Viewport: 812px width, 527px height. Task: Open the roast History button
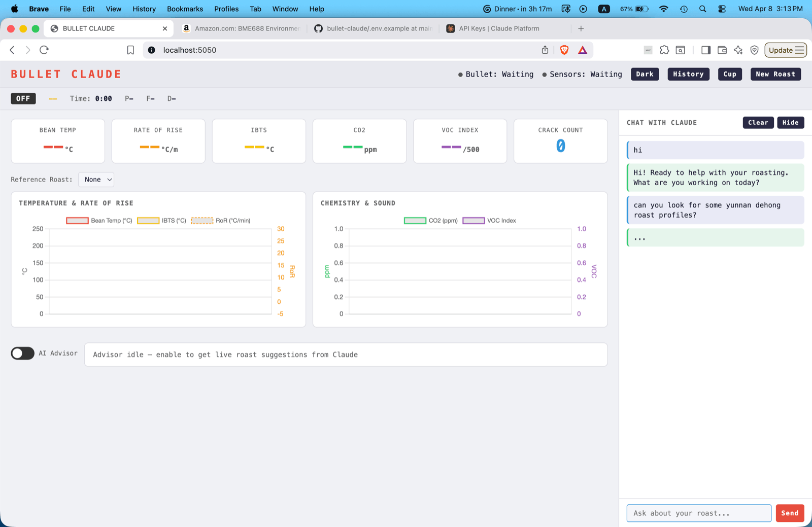tap(688, 74)
